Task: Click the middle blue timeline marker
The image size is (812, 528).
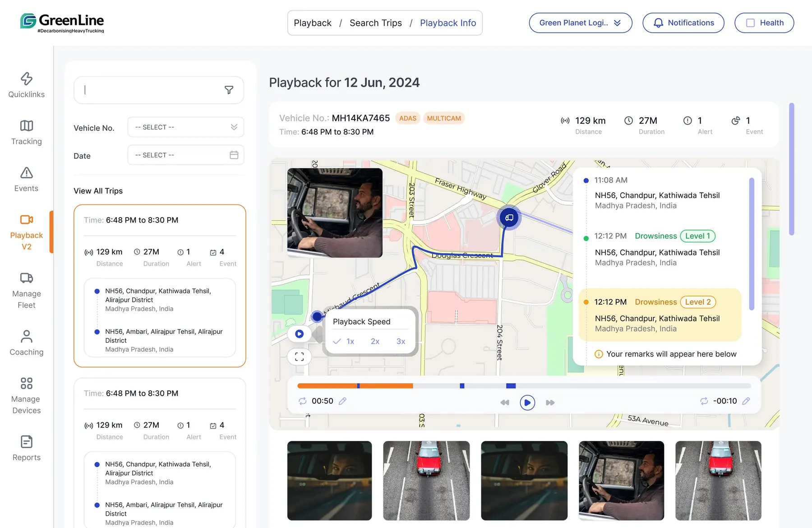Action: 462,386
